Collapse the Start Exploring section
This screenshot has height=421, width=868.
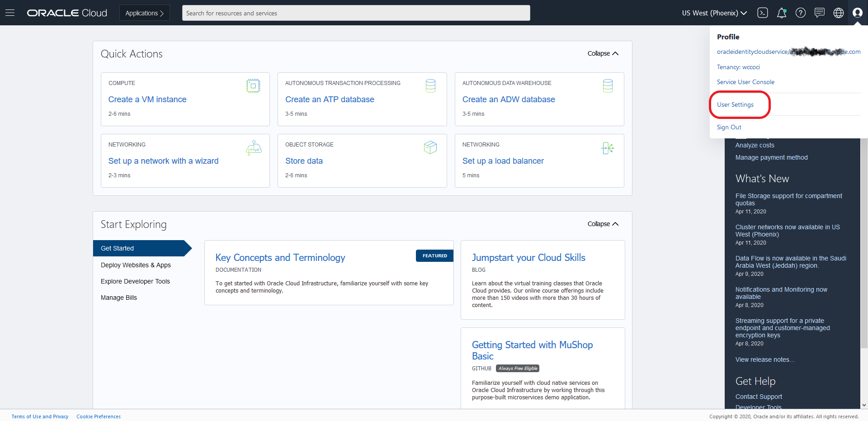(603, 224)
